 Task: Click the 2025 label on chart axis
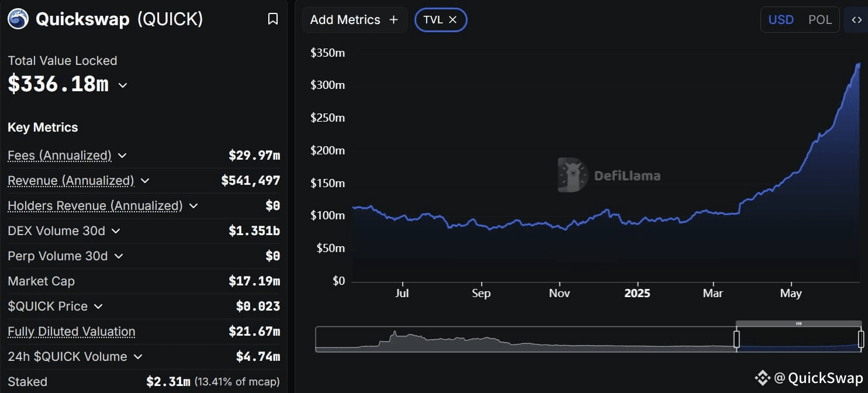click(637, 294)
